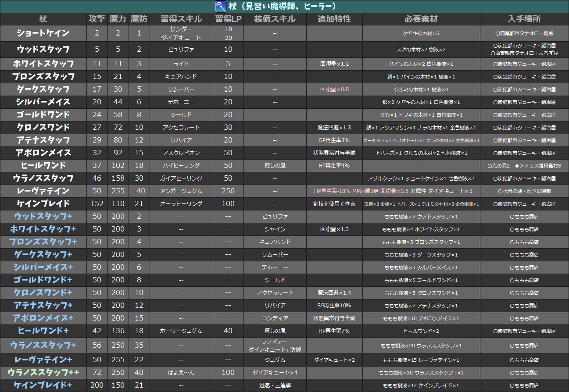
Task: Click the 水月の湖・地下最深部 location cell
Action: pos(524,191)
